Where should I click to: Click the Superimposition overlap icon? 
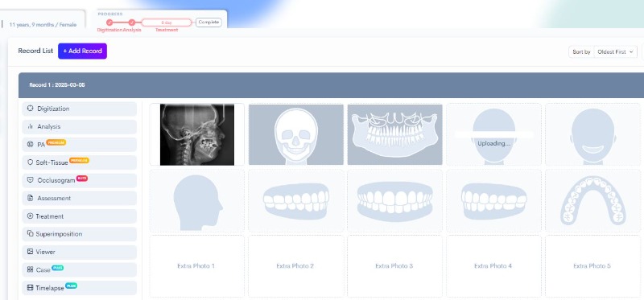click(30, 234)
